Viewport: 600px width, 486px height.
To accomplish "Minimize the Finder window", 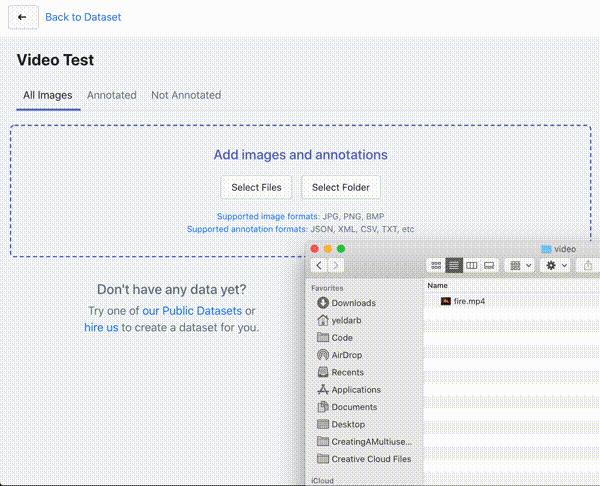I will (328, 249).
